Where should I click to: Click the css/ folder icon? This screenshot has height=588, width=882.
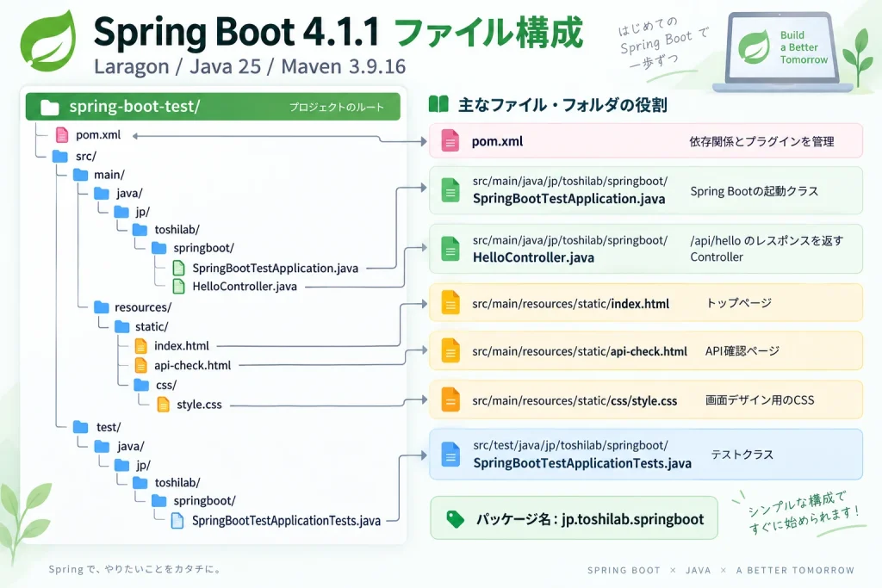pos(141,385)
